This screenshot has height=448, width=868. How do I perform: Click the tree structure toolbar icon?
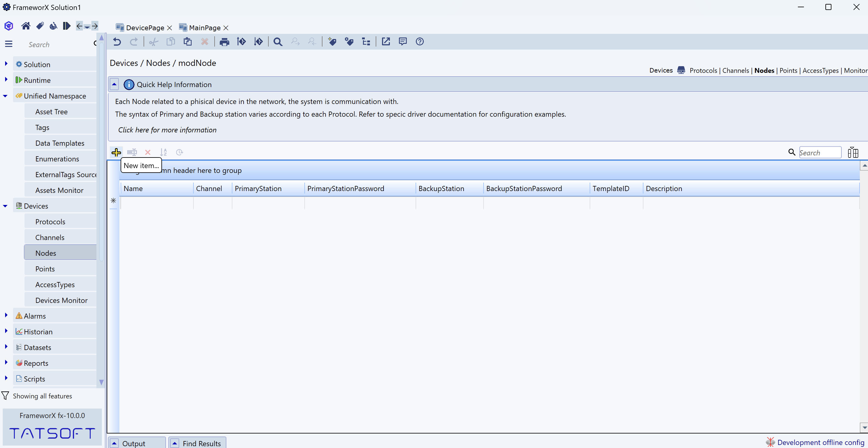pos(366,41)
